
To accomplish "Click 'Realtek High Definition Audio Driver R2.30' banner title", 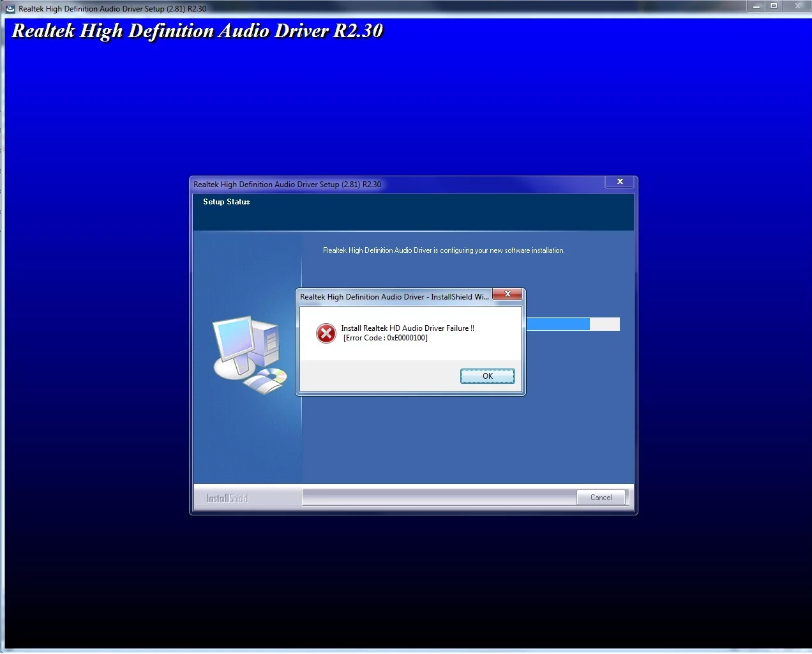I will click(197, 31).
